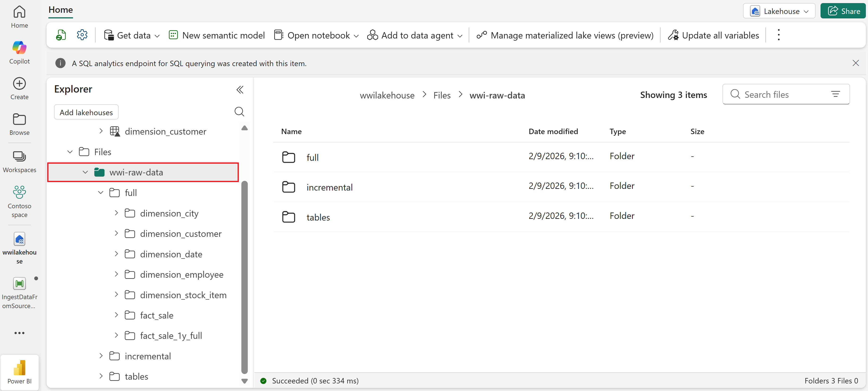Collapse the Explorer panel with double chevron
The height and width of the screenshot is (391, 868).
coord(239,89)
